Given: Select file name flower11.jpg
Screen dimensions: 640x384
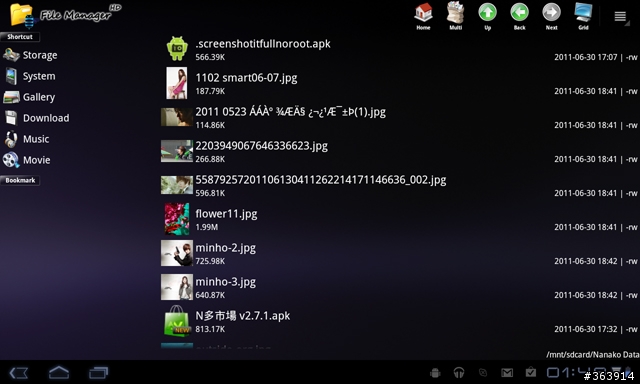Looking at the screenshot, I should tap(226, 214).
